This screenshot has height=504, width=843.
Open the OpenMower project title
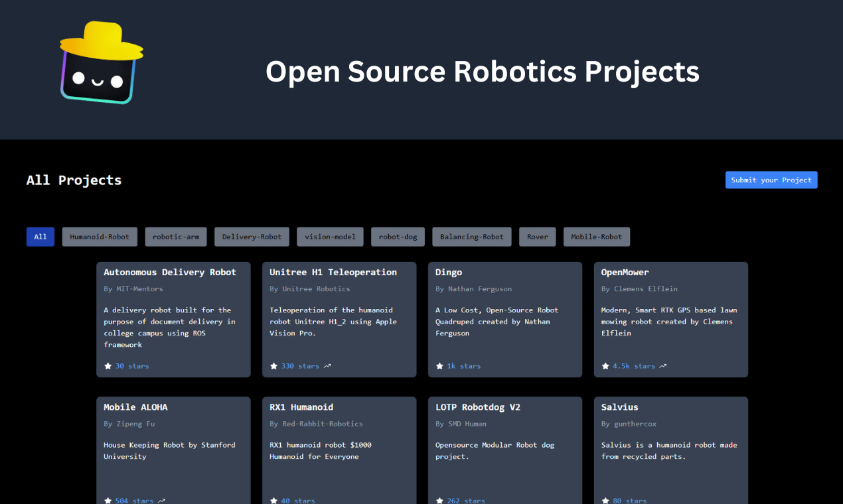click(625, 272)
